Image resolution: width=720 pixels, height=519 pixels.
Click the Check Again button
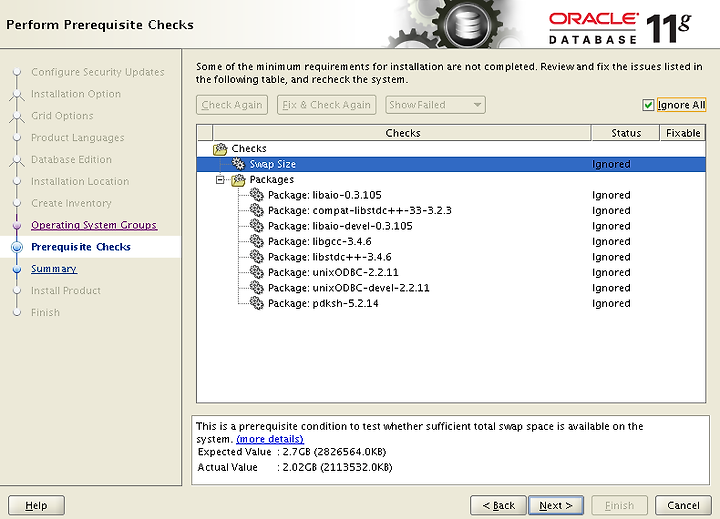[x=232, y=105]
